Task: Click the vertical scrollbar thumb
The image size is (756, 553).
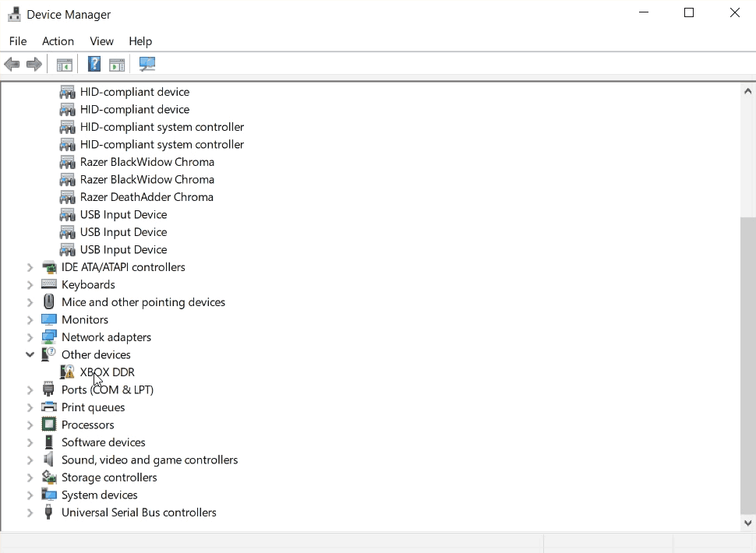Action: 747,366
